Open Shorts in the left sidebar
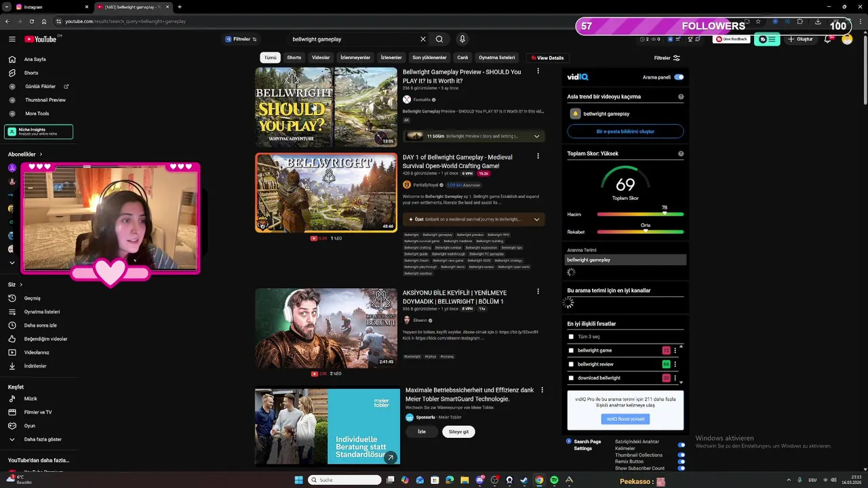This screenshot has height=488, width=868. coord(31,73)
